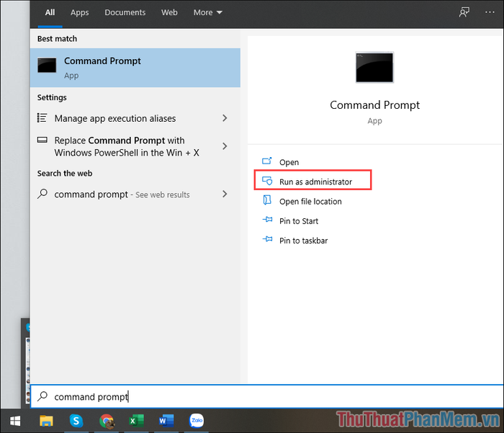This screenshot has height=433, width=504.
Task: Choose Pin to taskbar
Action: pos(303,241)
